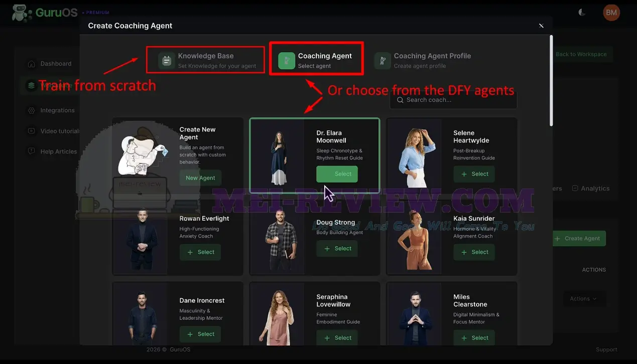The height and width of the screenshot is (364, 637).
Task: Go to the Coaching Agent Profile step
Action: click(423, 60)
